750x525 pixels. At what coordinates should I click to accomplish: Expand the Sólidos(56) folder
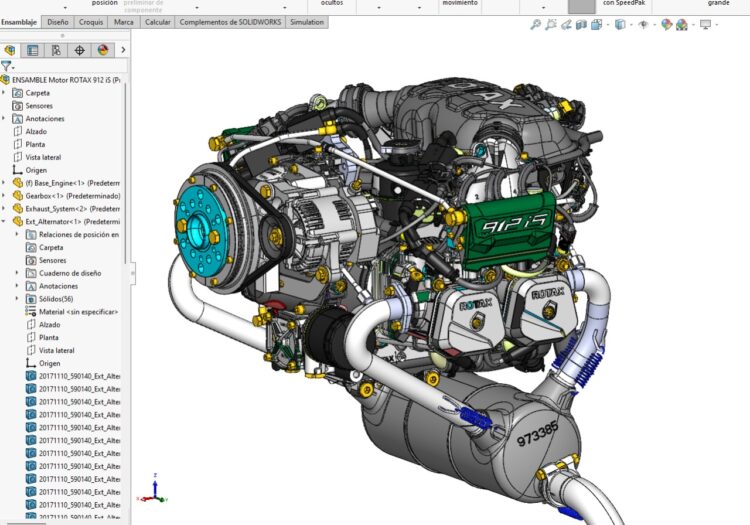(x=17, y=299)
